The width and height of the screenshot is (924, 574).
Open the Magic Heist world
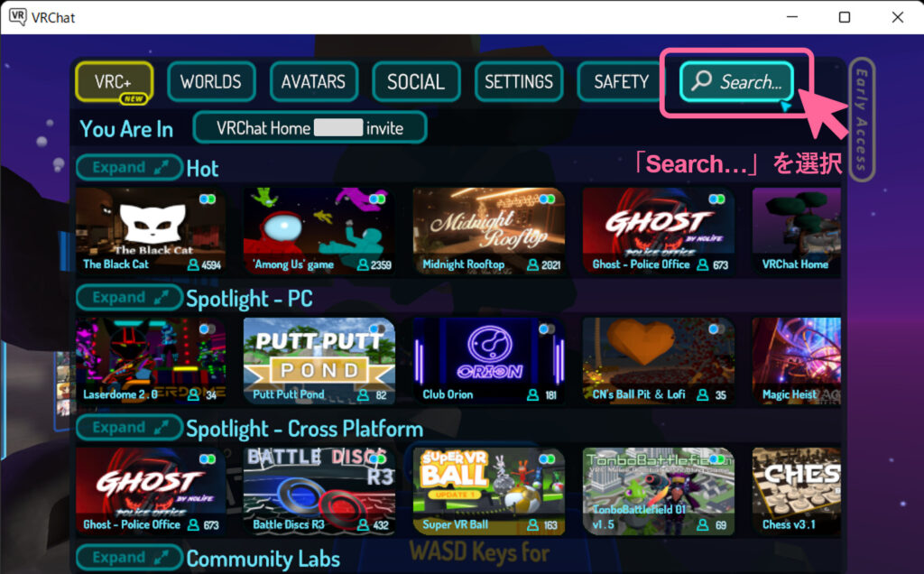point(797,361)
